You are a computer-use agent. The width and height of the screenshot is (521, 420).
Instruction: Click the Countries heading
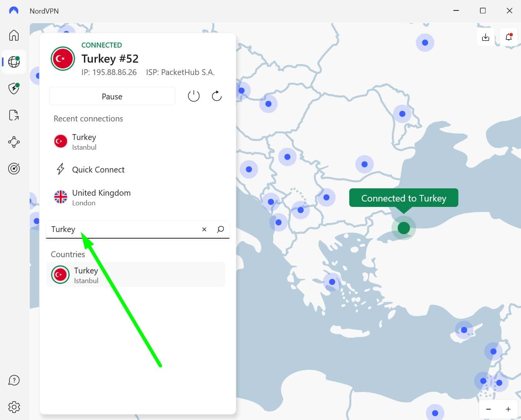68,254
